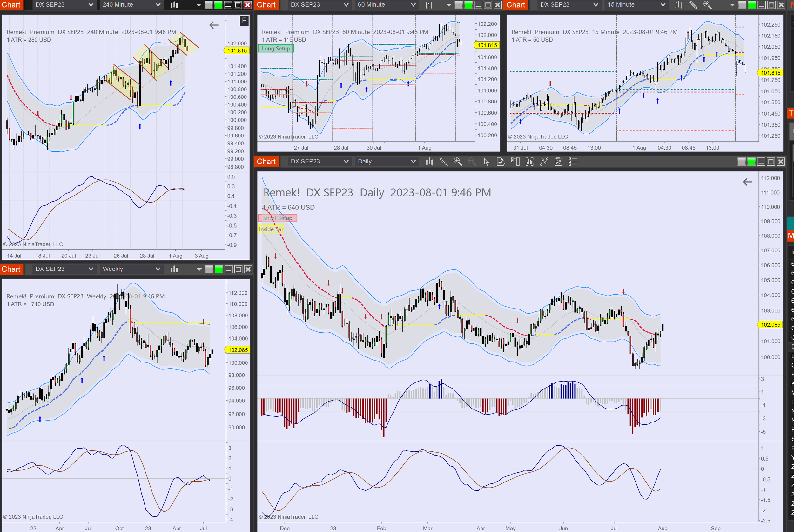Select the cursor pointer tool in Daily chart

(486, 162)
